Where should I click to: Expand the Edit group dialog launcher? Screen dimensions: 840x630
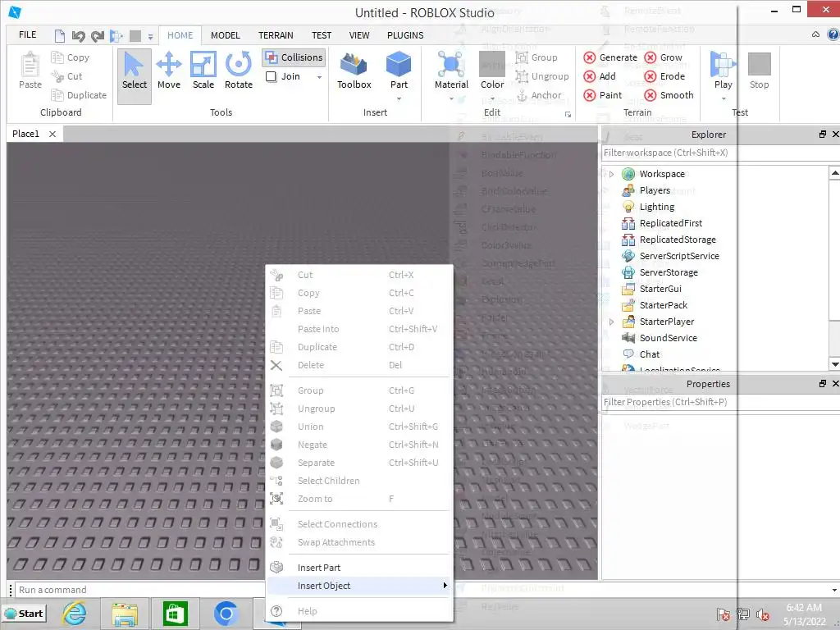pos(568,114)
